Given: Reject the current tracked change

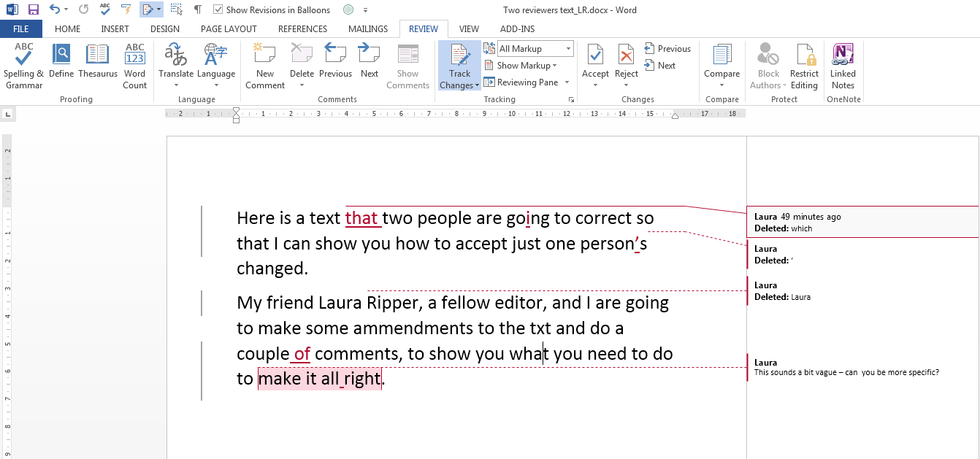Looking at the screenshot, I should click(626, 56).
